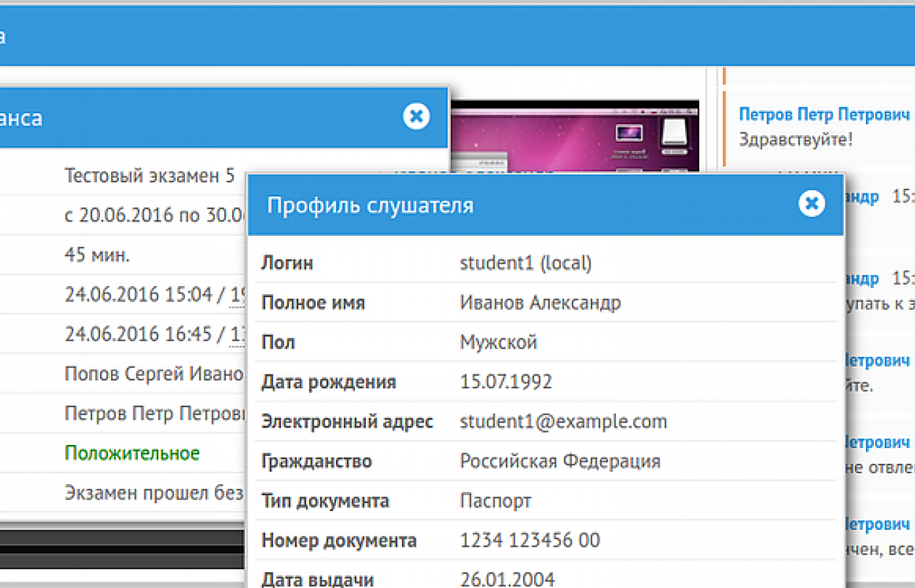Click the Дата рождения label

click(x=329, y=382)
